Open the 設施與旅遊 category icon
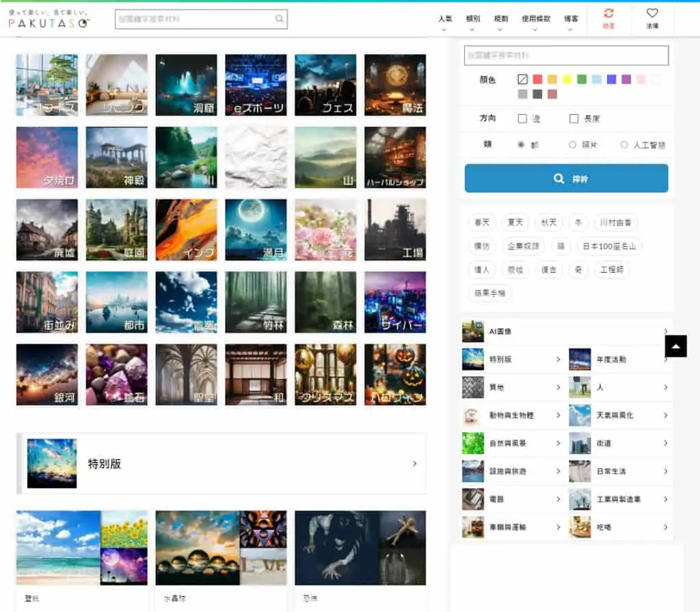This screenshot has width=700, height=612. [x=473, y=471]
